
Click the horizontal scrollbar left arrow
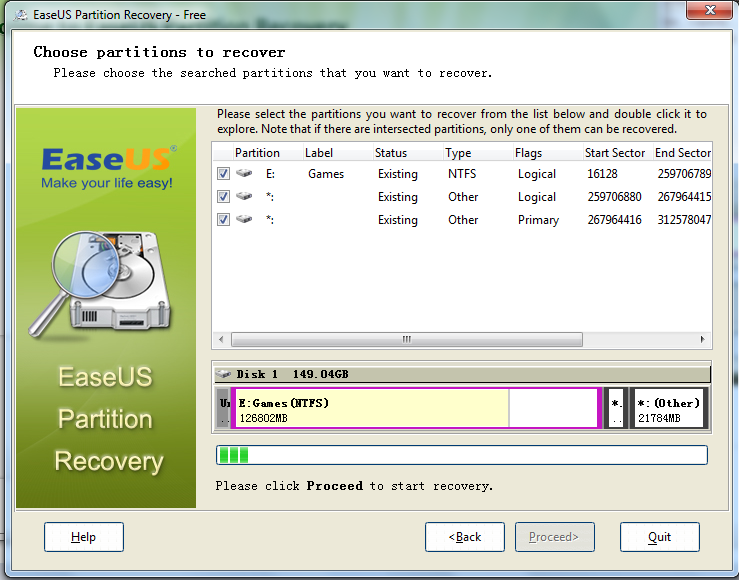[x=222, y=339]
